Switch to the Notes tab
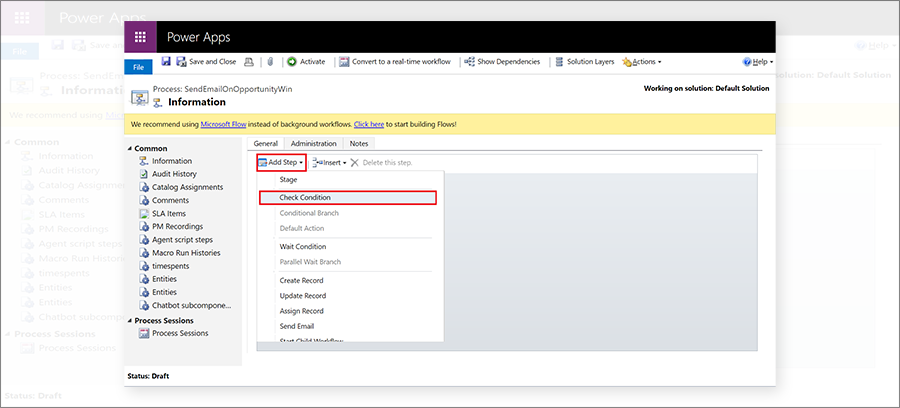This screenshot has height=408, width=900. point(359,143)
